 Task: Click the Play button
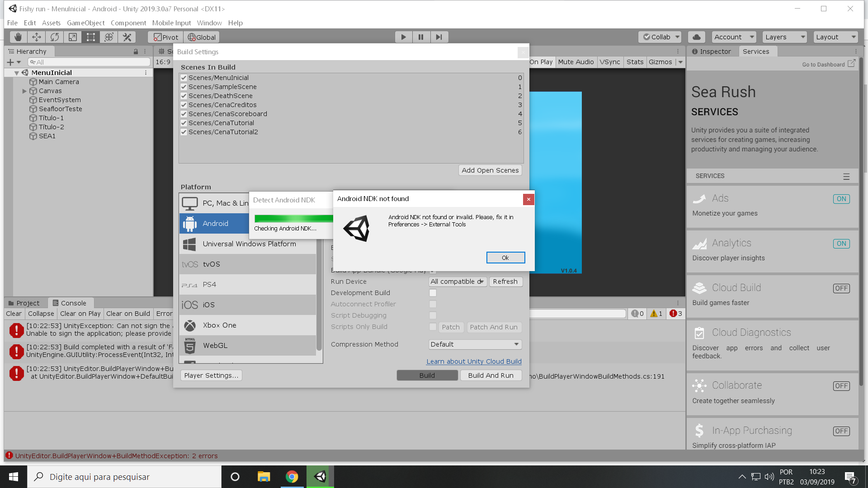point(403,37)
